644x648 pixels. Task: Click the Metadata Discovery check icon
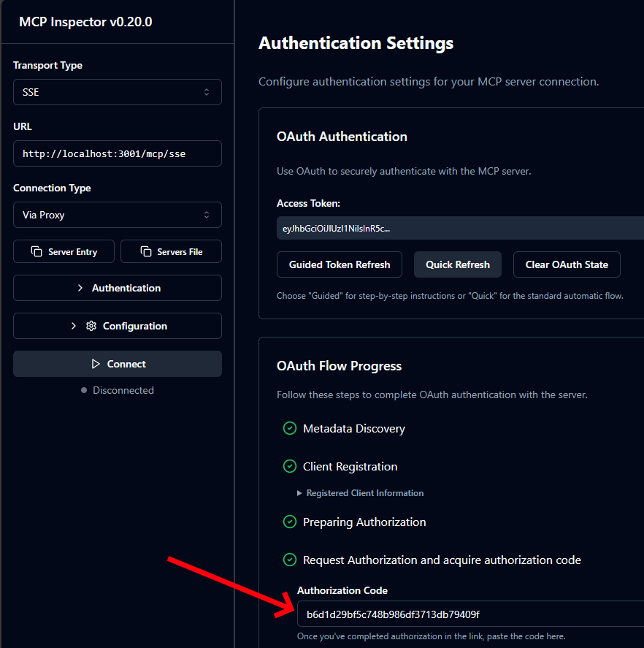pyautogui.click(x=290, y=429)
